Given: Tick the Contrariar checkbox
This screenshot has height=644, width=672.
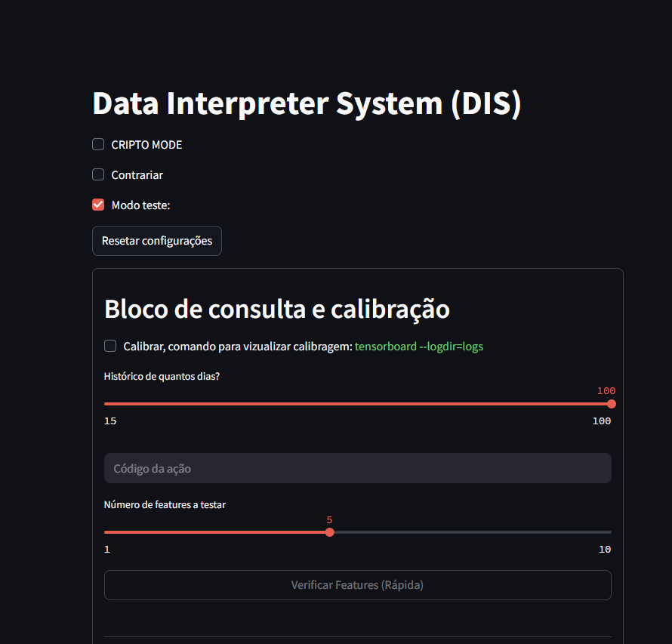Looking at the screenshot, I should 98,175.
